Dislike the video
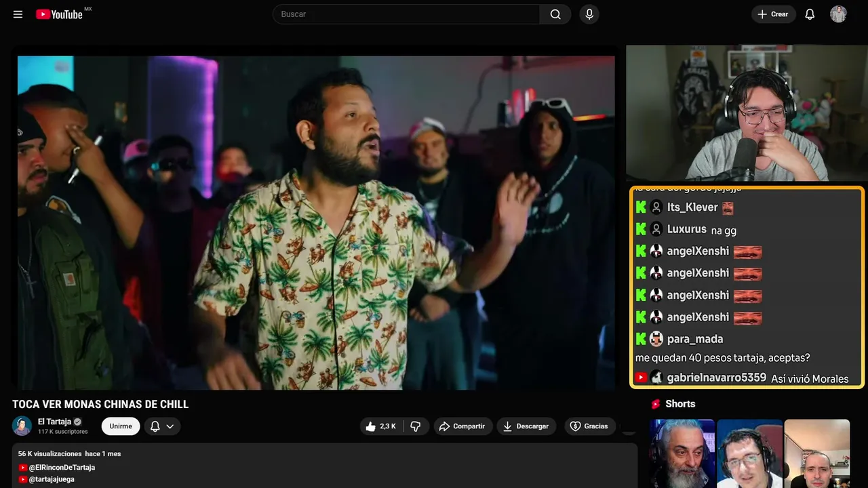This screenshot has height=488, width=868. pyautogui.click(x=416, y=426)
